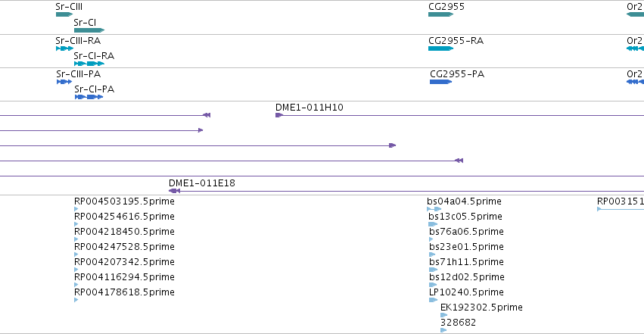Select the Sr-CI gene arrow glyph
Screen dimensions: 644x334
coord(89,30)
